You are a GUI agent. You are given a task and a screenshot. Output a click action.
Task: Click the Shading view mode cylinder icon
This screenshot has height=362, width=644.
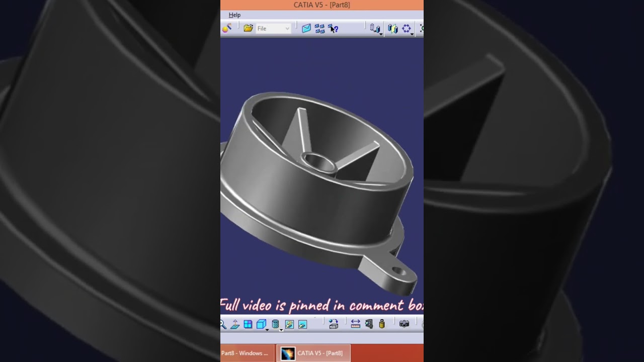coord(275,324)
